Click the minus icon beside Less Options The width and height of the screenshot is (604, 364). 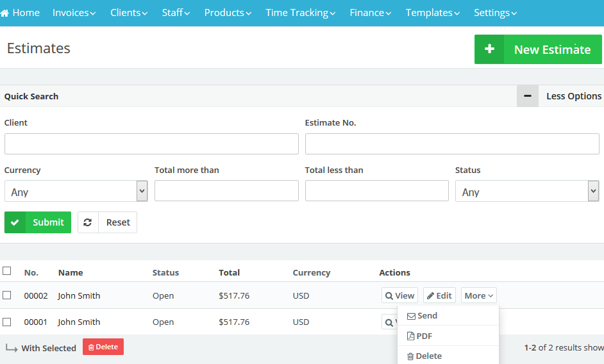(528, 96)
